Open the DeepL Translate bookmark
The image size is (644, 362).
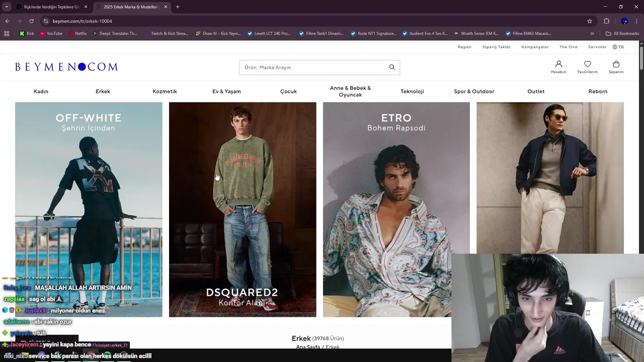115,34
